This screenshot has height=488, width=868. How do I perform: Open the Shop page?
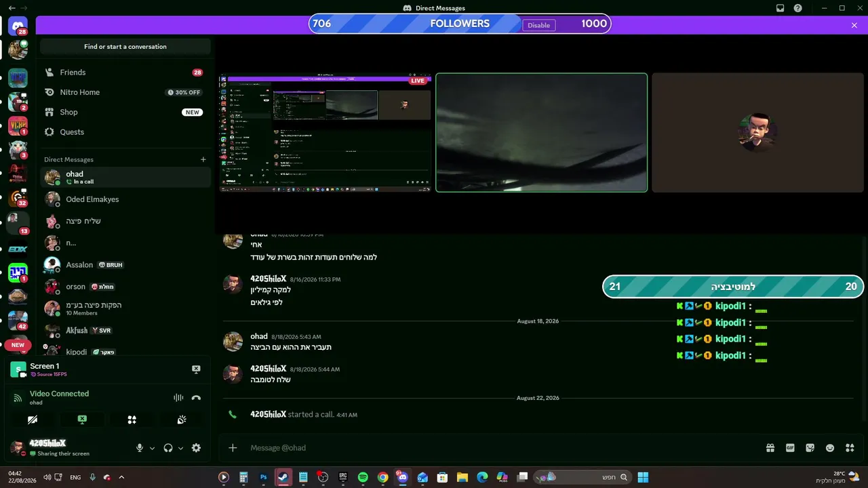[x=125, y=112]
